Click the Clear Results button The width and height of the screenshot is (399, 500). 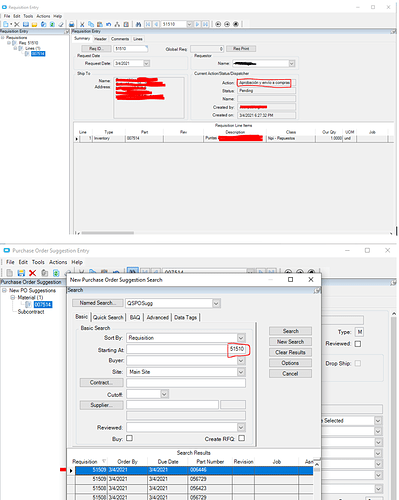(x=290, y=352)
